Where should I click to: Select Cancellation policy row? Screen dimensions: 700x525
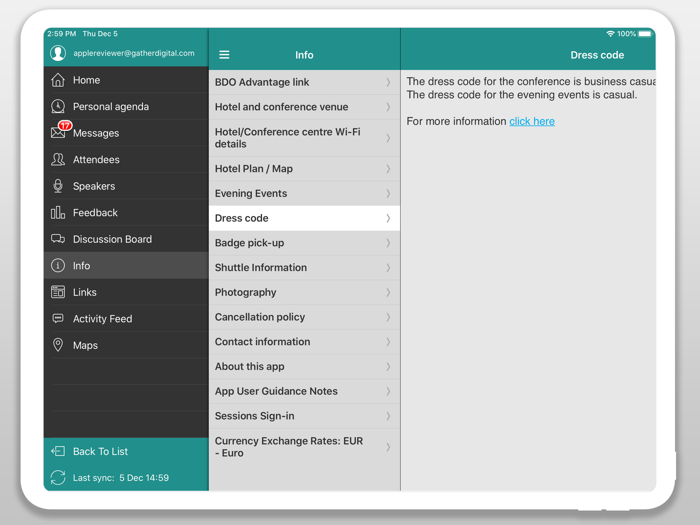304,317
